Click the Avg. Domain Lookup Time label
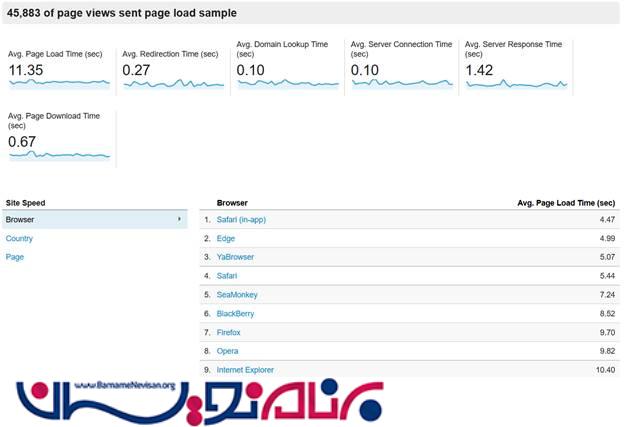625x427 pixels. point(282,49)
